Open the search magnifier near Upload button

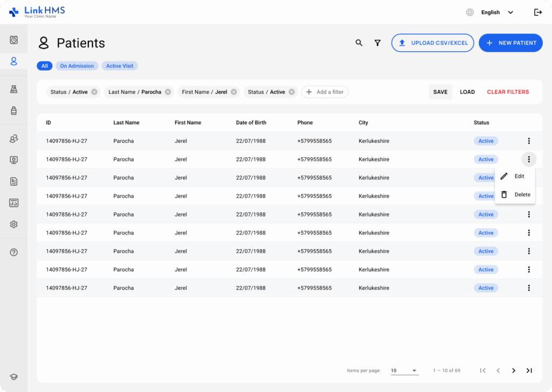coord(359,43)
